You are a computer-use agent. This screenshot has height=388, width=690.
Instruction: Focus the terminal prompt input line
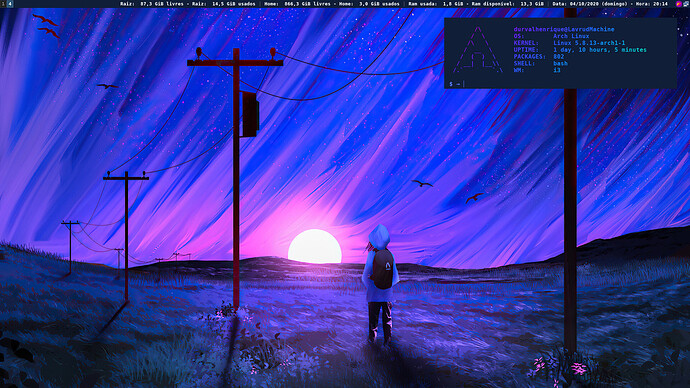click(x=560, y=84)
